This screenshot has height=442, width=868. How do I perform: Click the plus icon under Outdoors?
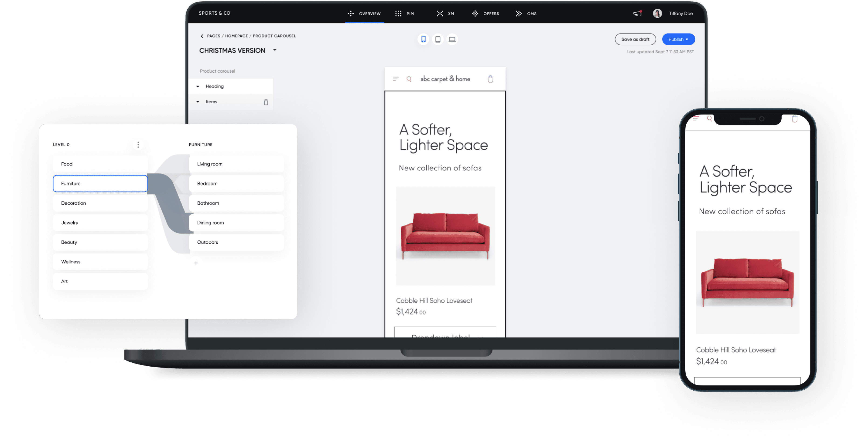pyautogui.click(x=196, y=263)
